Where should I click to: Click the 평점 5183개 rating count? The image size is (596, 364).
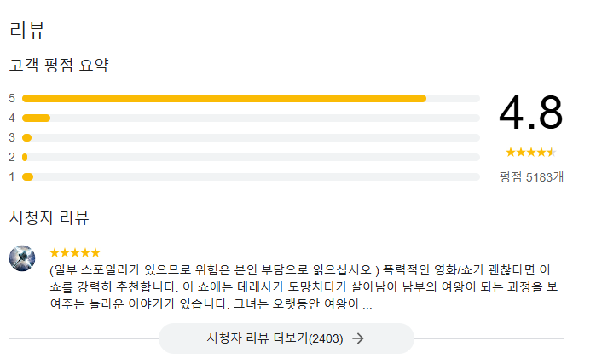[531, 177]
